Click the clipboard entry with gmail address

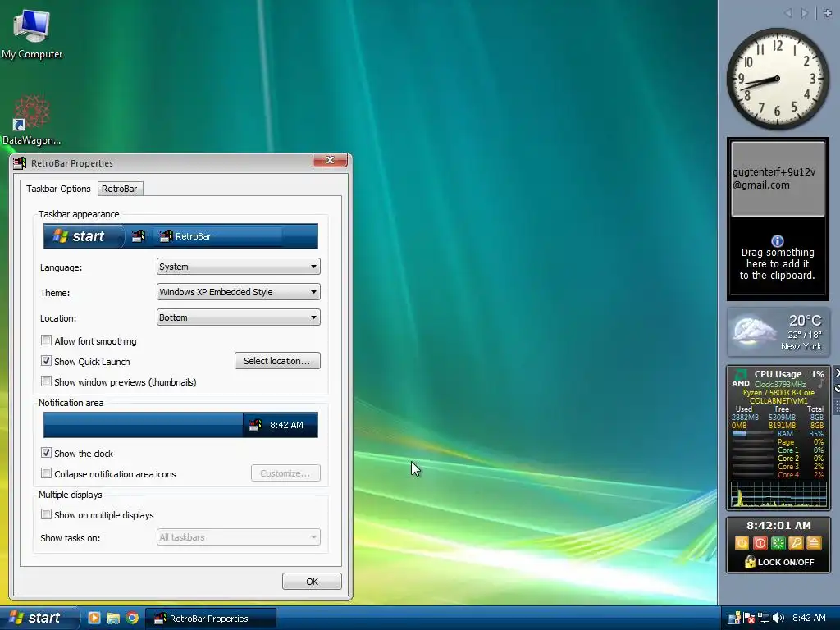[x=778, y=178]
